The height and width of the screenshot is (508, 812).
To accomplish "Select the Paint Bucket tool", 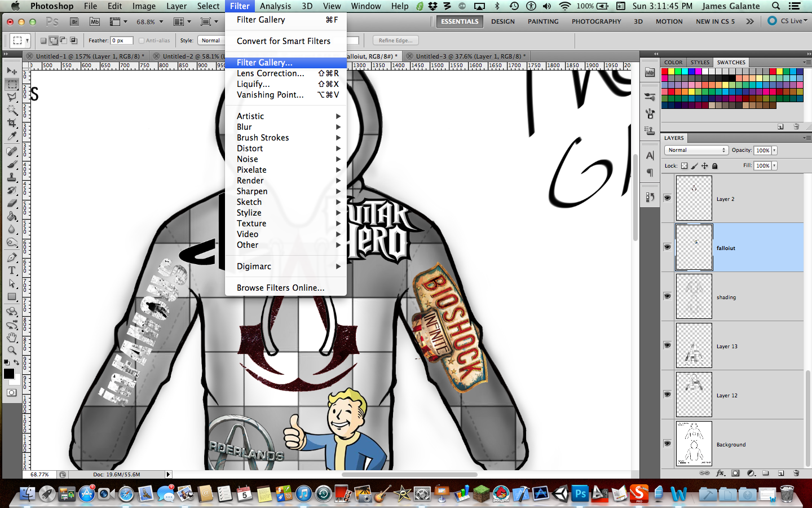I will coord(12,216).
